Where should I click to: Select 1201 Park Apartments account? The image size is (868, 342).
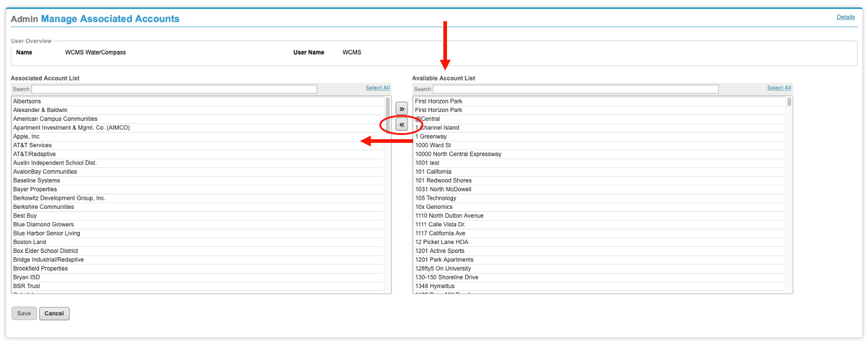point(599,259)
